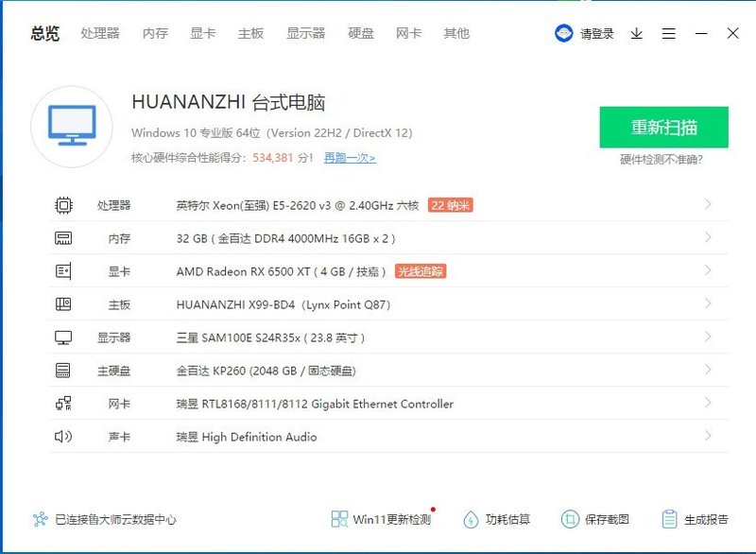Open the hamburger menu in titlebar
The image size is (756, 554).
click(x=668, y=33)
